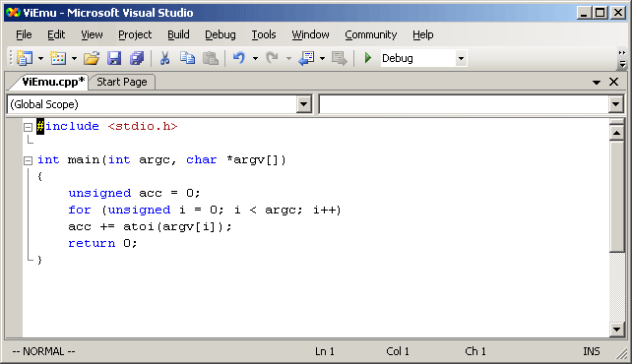632x364 pixels.
Task: Click the Copy icon
Action: coord(187,58)
